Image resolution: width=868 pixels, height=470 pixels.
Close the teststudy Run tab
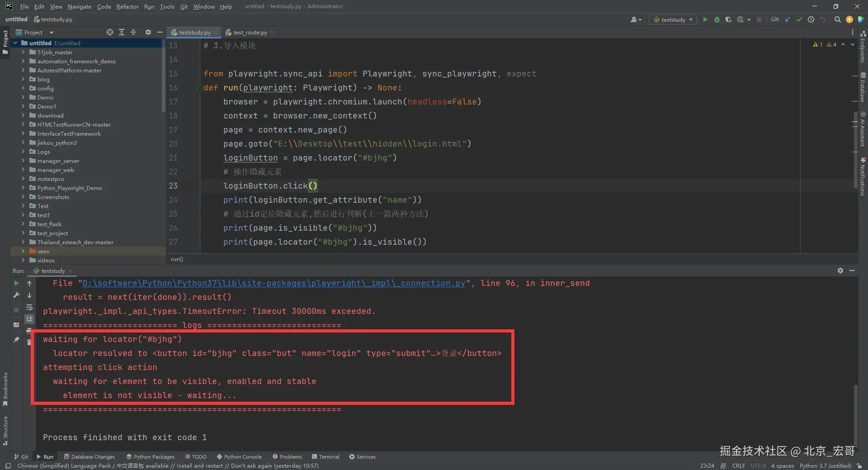[x=70, y=271]
